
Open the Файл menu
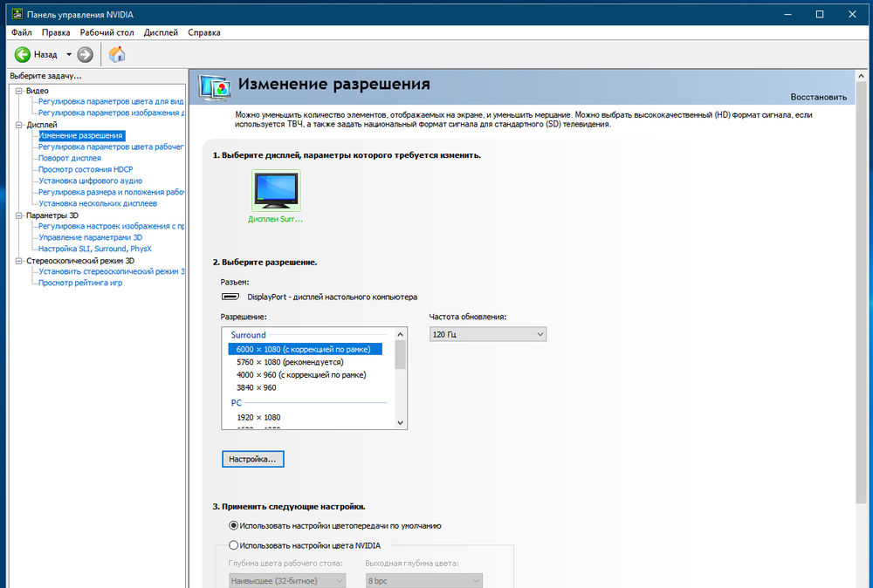click(22, 32)
